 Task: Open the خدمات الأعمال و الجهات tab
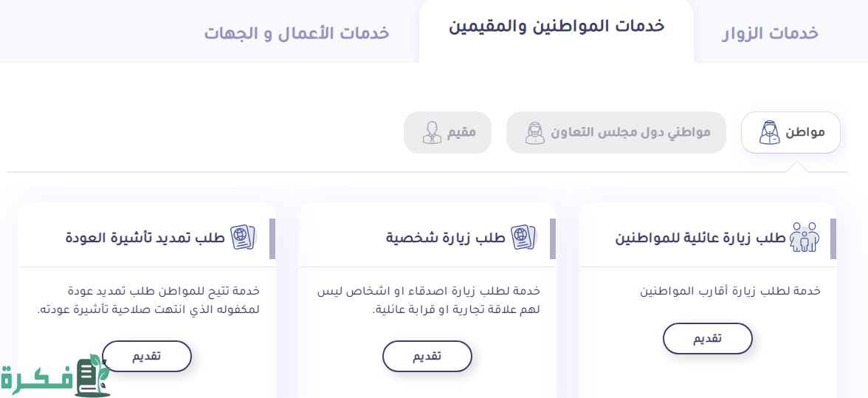pos(297,33)
